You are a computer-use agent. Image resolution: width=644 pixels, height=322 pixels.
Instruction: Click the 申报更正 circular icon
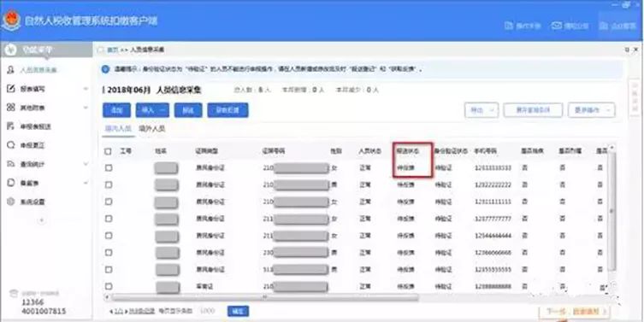tap(11, 145)
